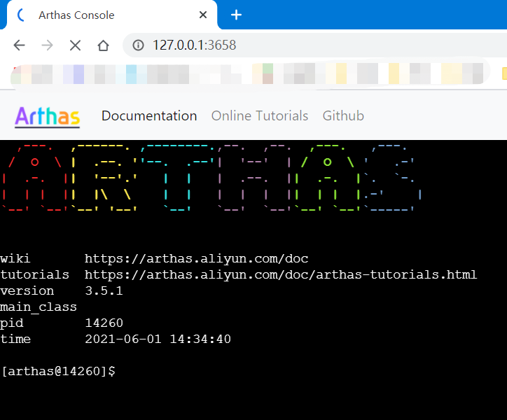Open the Github nav link

[x=343, y=115]
